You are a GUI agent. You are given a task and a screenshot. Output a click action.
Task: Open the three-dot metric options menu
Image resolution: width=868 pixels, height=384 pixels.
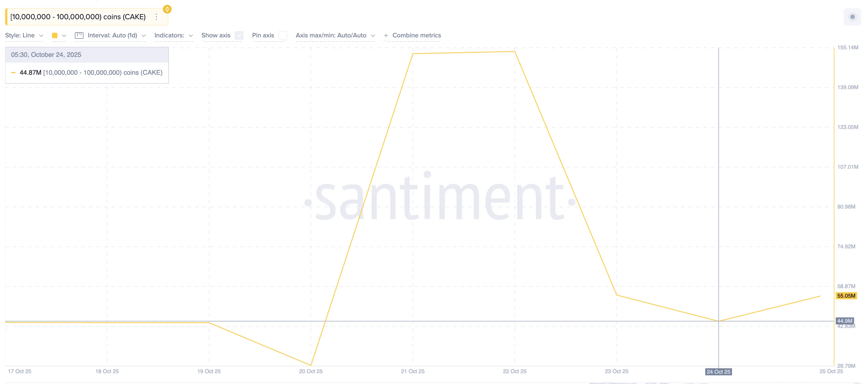pos(156,17)
